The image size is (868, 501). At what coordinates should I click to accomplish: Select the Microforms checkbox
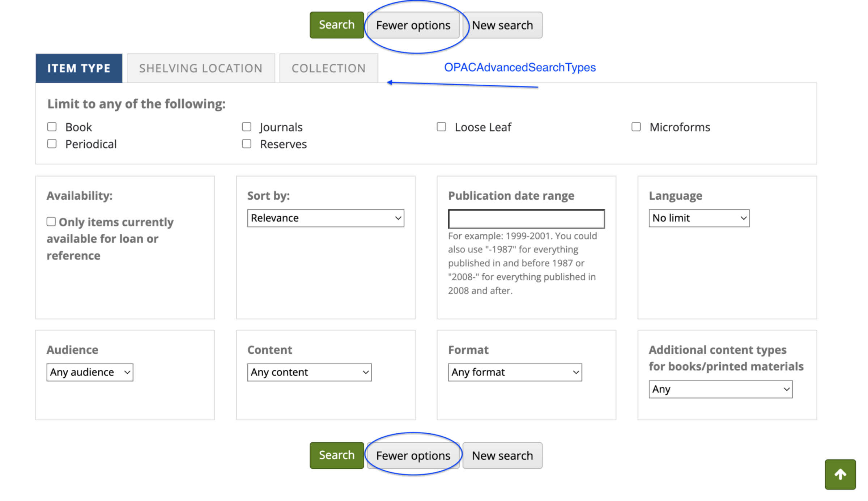[636, 127]
